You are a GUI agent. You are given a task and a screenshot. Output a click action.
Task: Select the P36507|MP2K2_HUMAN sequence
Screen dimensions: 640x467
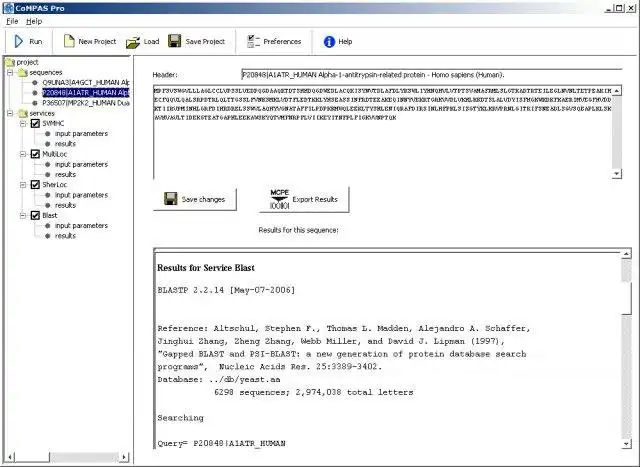(x=86, y=103)
